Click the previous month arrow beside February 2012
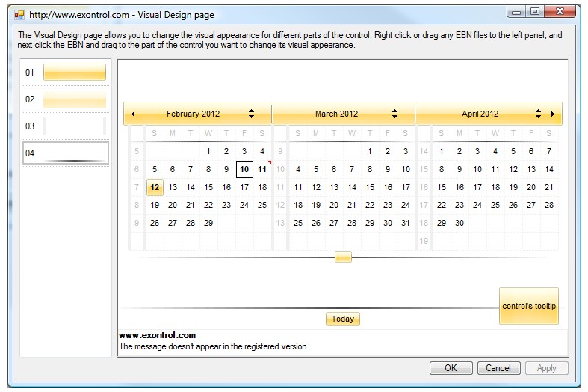This screenshot has height=392, width=588. pos(133,114)
